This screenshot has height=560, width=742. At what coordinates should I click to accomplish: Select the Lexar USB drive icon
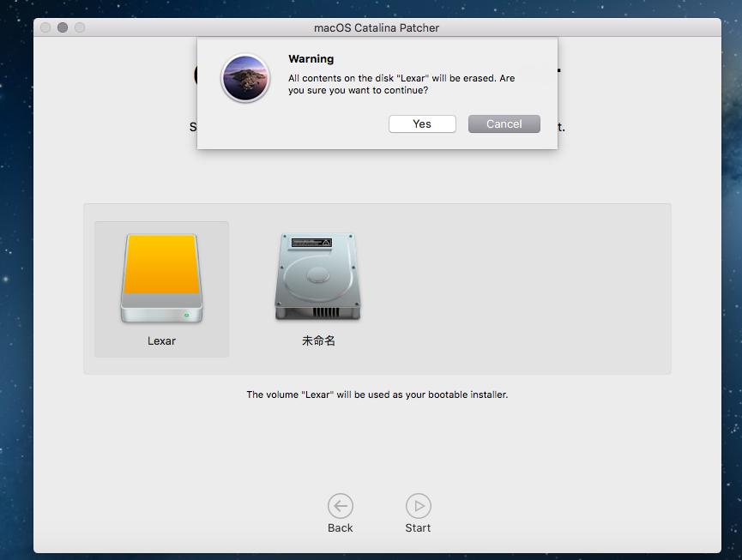click(160, 274)
